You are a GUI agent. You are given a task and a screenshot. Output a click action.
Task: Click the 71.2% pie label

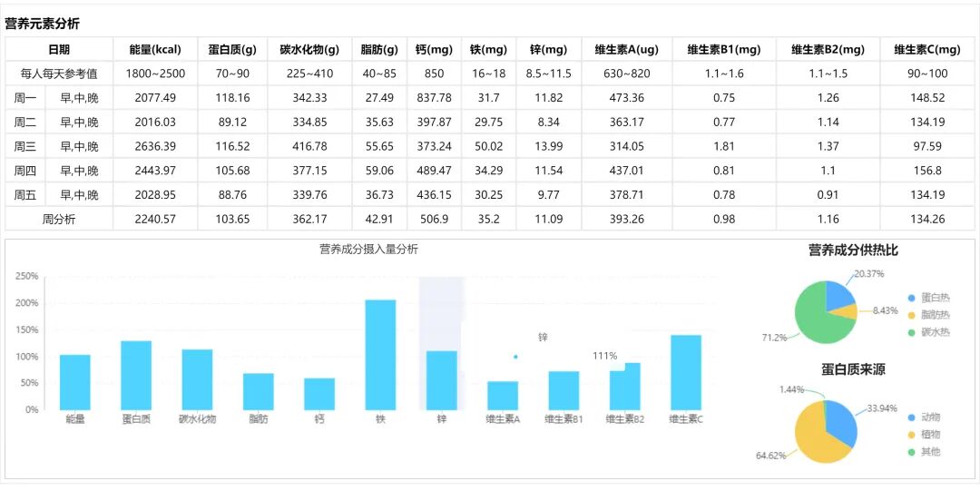(x=774, y=338)
